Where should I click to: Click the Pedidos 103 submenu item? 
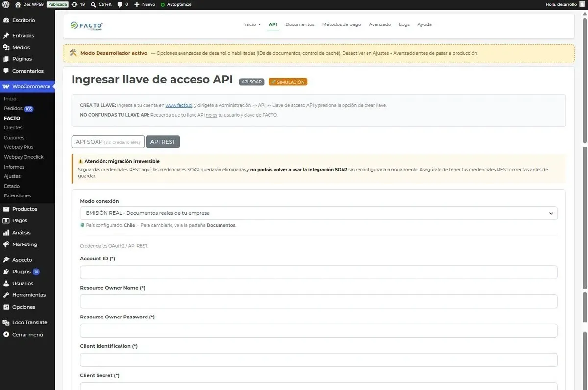(x=19, y=109)
